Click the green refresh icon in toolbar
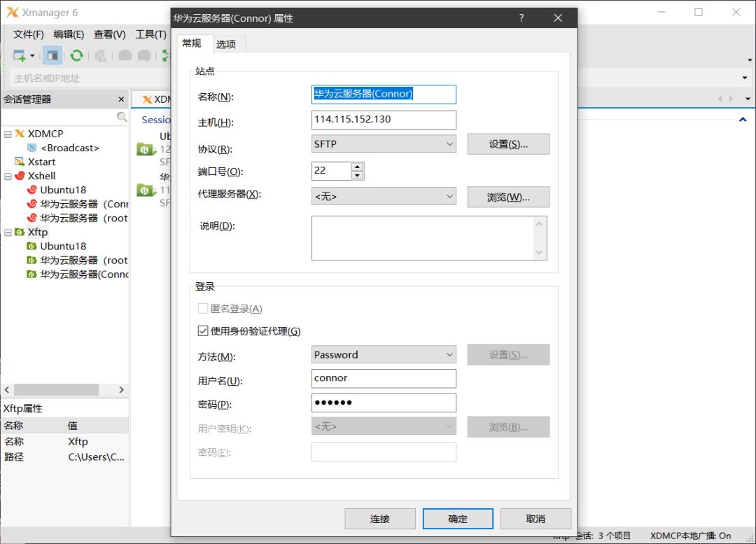Screen dimensions: 756x544 click(76, 55)
